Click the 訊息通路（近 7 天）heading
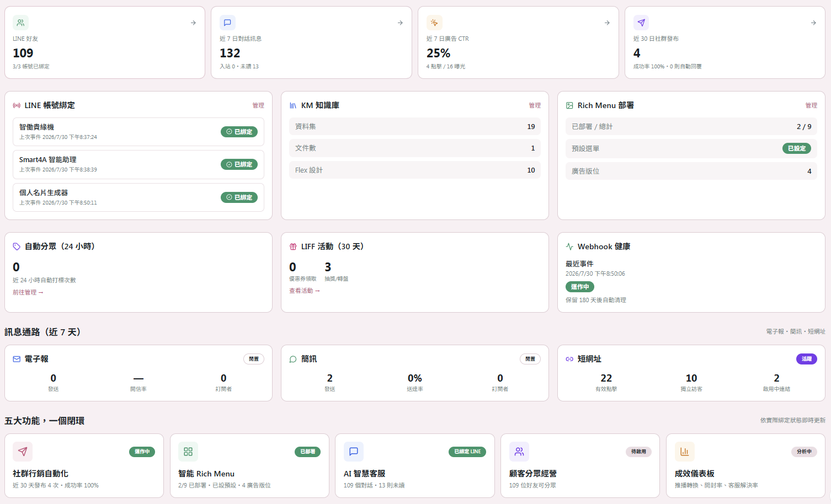 tap(44, 332)
